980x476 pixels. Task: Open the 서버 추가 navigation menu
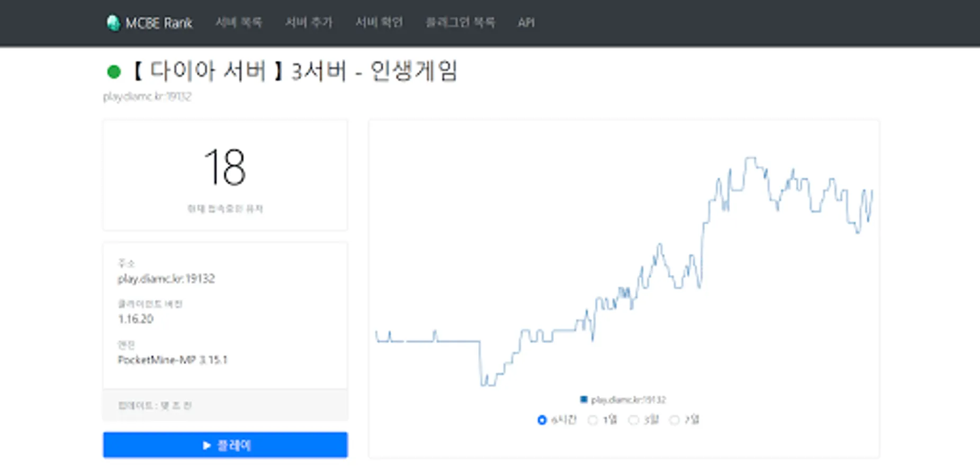[x=310, y=22]
